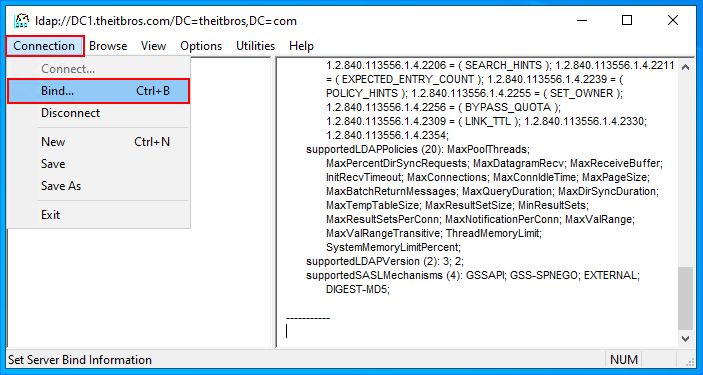This screenshot has width=703, height=375.
Task: Open the Connection menu
Action: pyautogui.click(x=44, y=46)
